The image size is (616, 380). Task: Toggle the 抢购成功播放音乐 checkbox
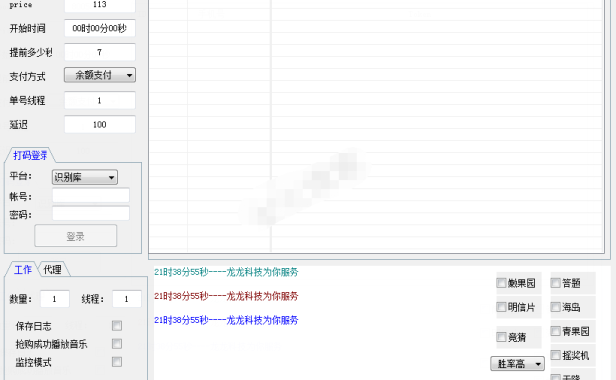pos(117,344)
